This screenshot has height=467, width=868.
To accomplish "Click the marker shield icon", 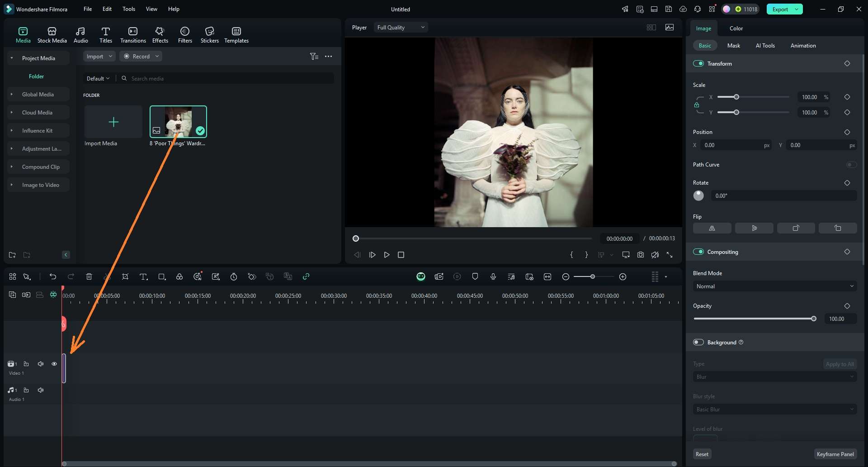I will click(x=475, y=276).
